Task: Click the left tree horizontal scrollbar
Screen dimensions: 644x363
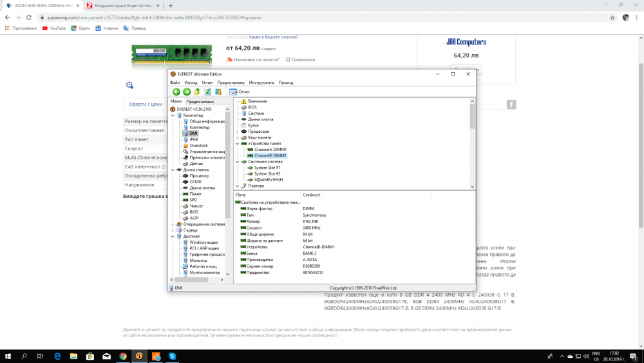Action: [196, 280]
